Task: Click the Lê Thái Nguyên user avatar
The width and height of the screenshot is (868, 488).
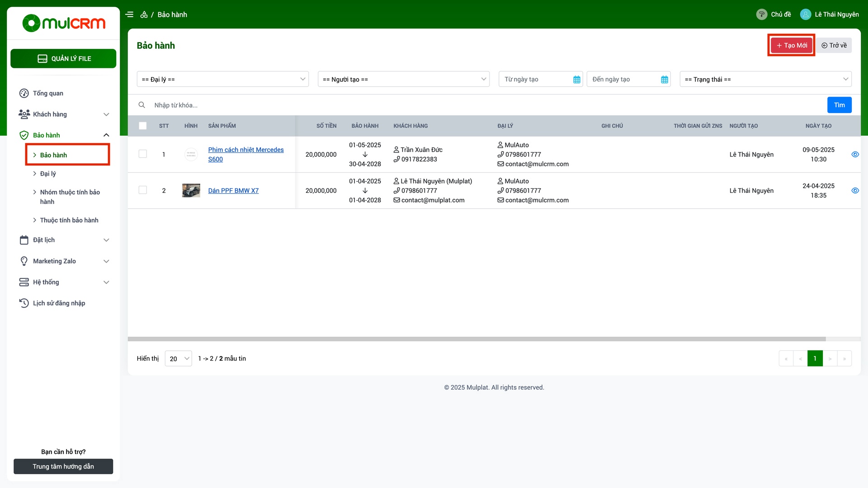Action: click(x=805, y=14)
